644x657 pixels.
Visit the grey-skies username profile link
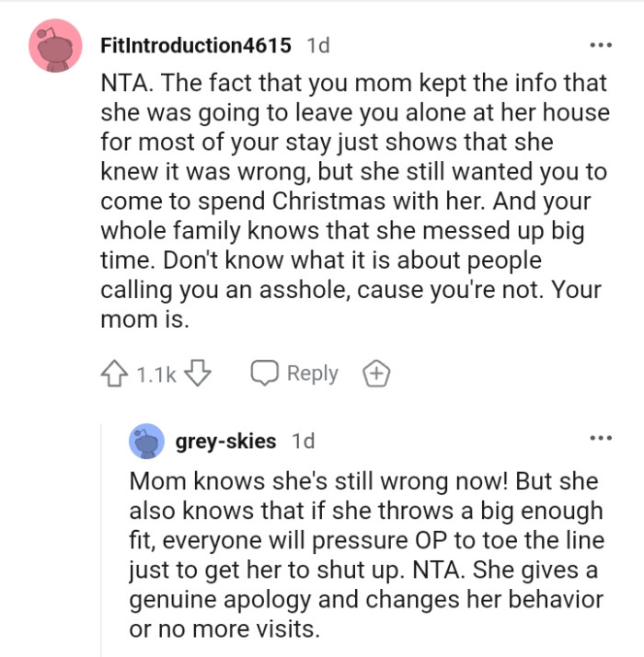click(225, 441)
